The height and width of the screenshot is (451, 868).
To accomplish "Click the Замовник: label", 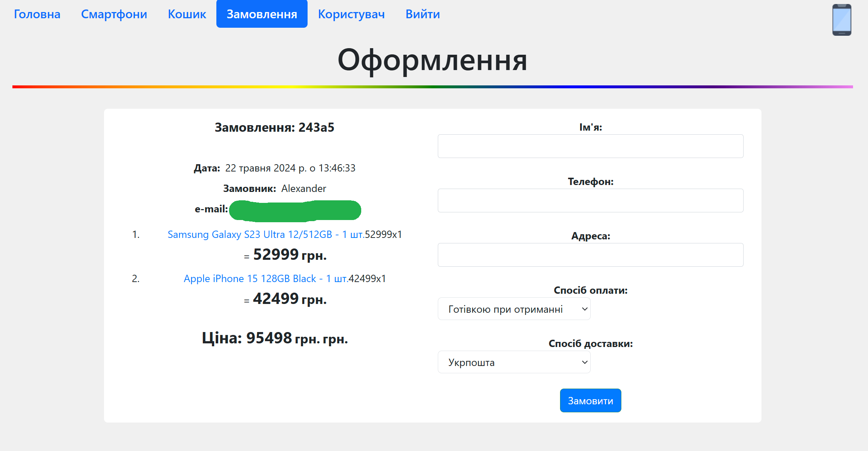I will (x=250, y=188).
